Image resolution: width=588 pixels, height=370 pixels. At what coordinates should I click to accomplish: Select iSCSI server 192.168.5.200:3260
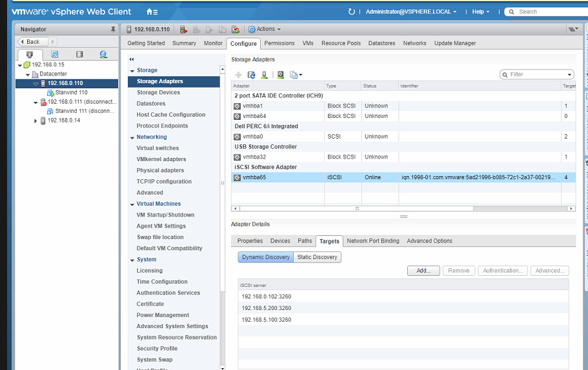(403, 308)
